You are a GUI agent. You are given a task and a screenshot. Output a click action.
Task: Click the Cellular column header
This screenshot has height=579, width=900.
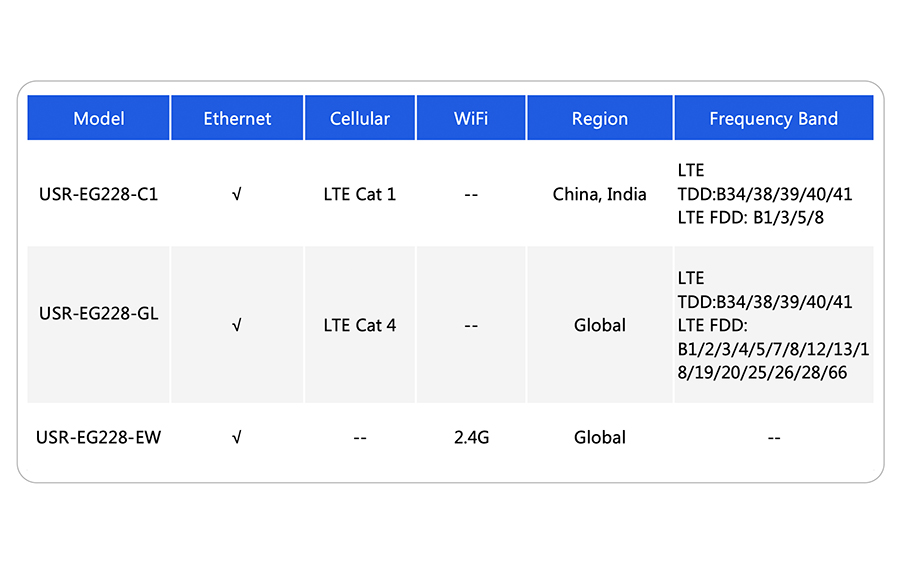tap(360, 119)
